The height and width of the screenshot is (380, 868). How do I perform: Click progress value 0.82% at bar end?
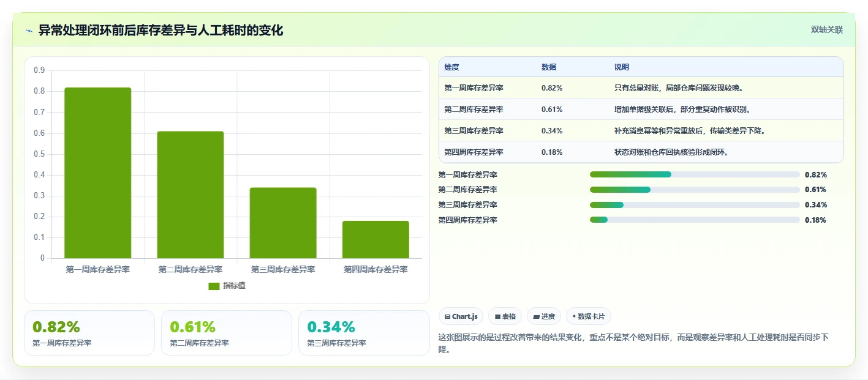(816, 174)
